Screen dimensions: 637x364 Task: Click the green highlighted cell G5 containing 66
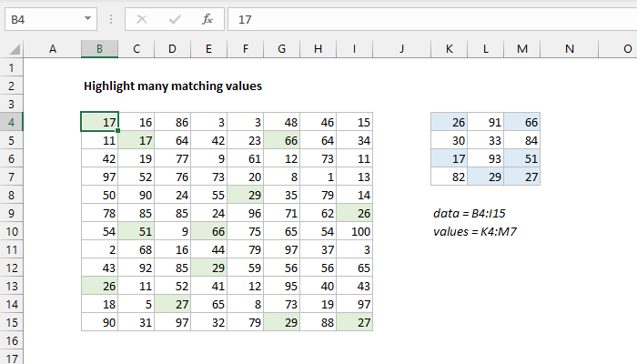(282, 142)
